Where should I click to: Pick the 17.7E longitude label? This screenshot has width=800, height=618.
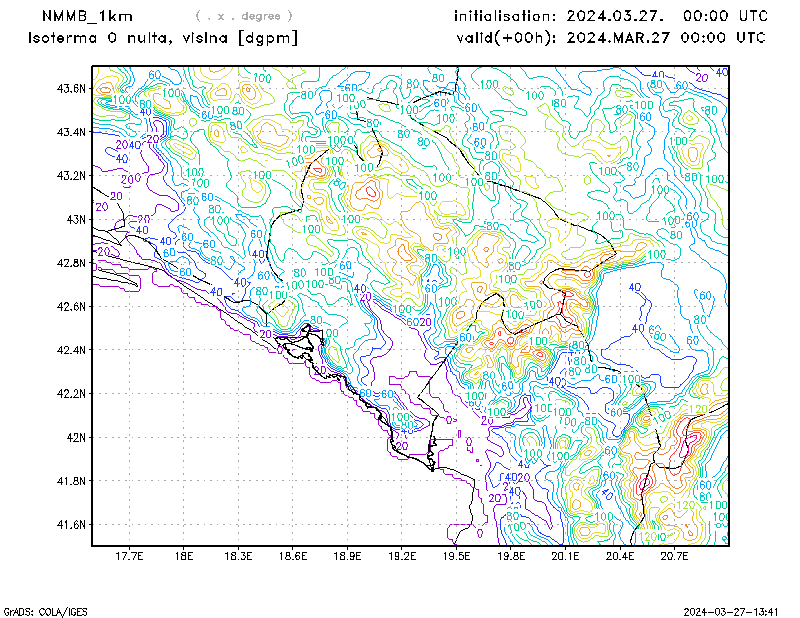129,556
